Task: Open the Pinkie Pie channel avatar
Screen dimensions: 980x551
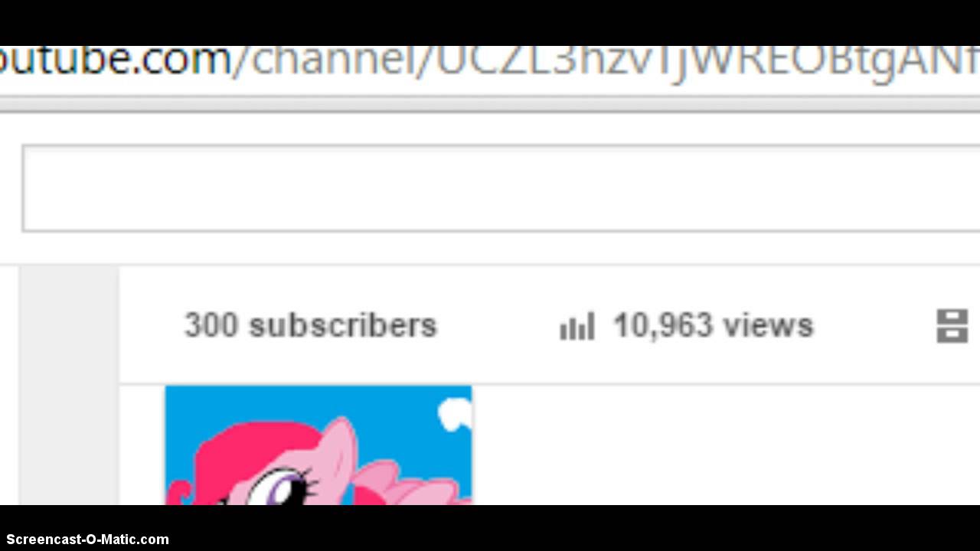Action: [x=318, y=445]
